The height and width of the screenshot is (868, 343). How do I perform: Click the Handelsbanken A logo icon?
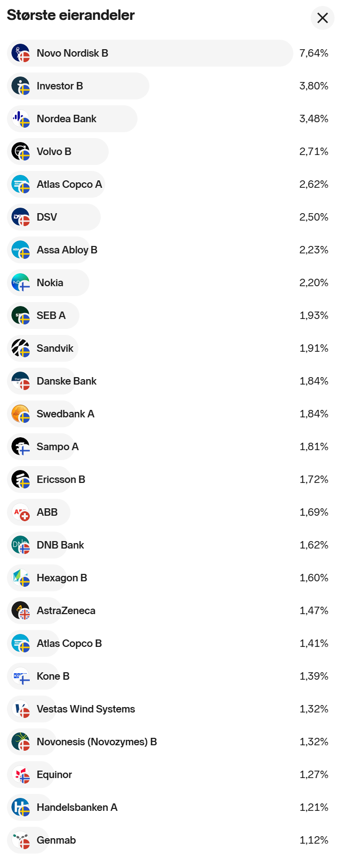click(20, 807)
